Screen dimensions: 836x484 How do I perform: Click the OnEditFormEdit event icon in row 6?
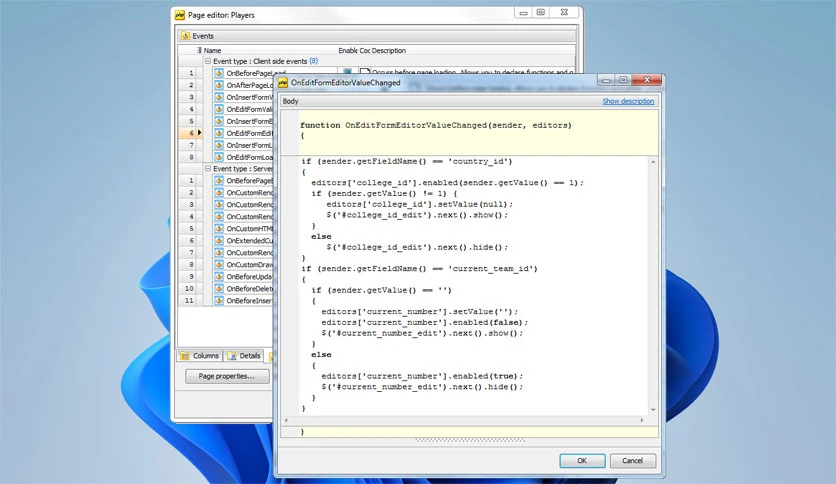point(219,133)
